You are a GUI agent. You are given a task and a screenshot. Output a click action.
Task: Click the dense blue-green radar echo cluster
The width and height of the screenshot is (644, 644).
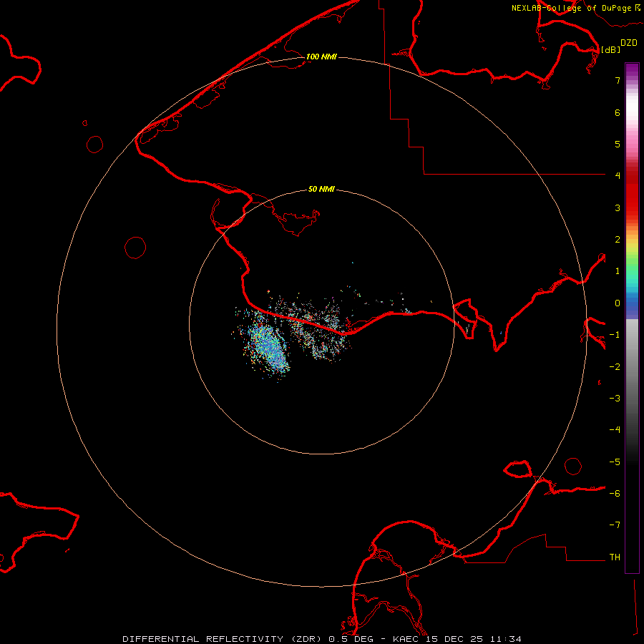point(269,345)
